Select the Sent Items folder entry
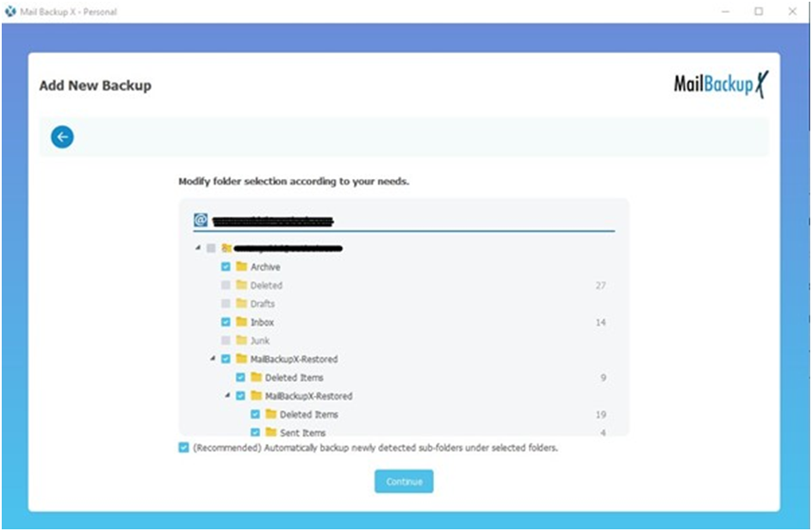The image size is (812, 531). point(302,433)
